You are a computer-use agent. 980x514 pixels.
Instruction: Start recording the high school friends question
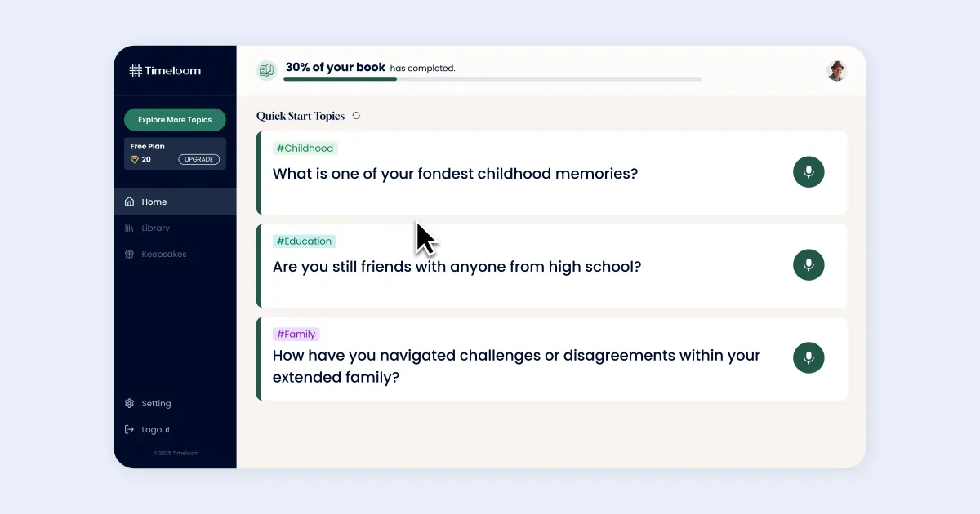click(808, 265)
